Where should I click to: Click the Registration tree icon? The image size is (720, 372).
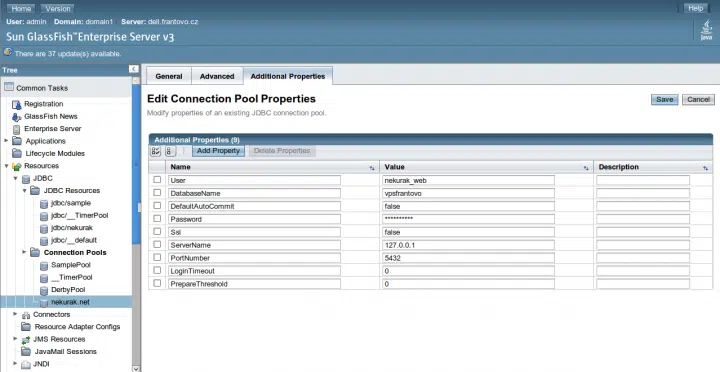click(x=17, y=104)
